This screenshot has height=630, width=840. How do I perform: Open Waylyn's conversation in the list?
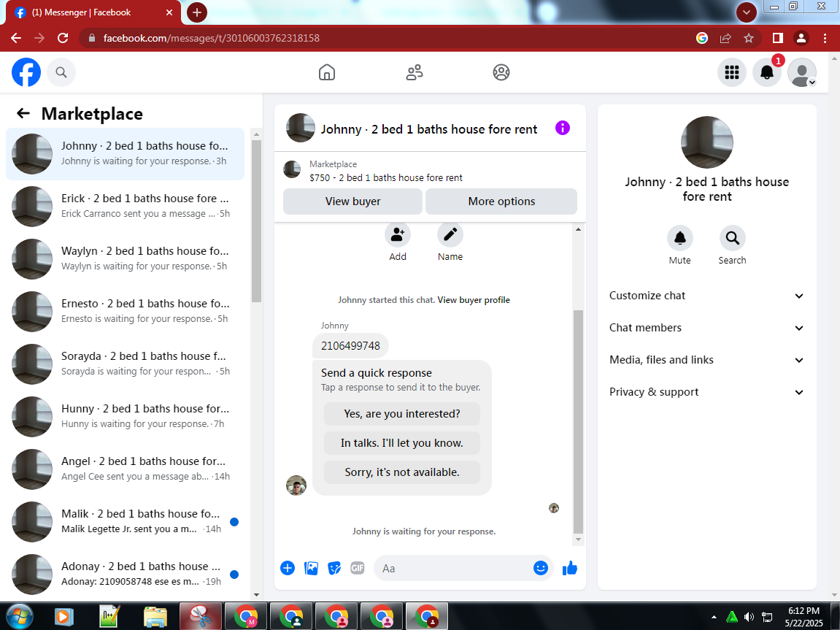pos(126,258)
